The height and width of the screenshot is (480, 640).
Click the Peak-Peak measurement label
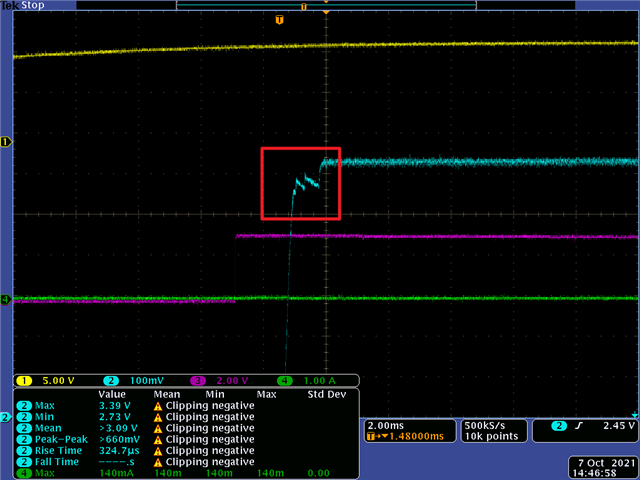coord(61,439)
